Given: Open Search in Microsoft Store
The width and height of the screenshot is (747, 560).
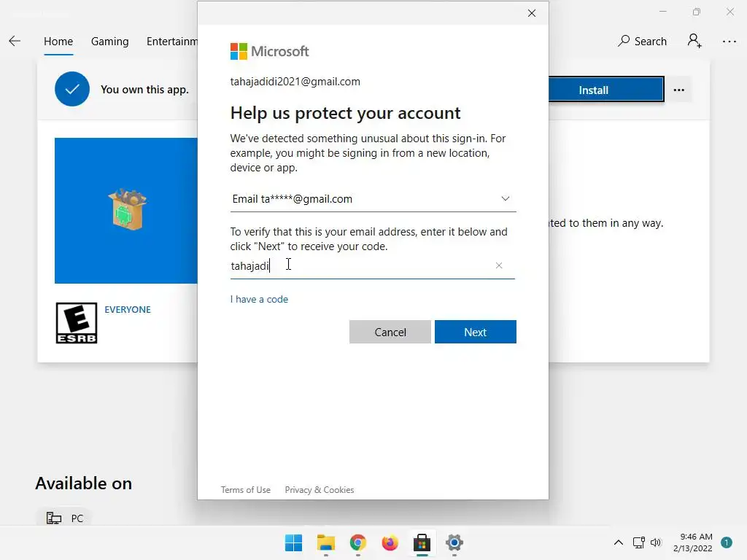Looking at the screenshot, I should 642,42.
